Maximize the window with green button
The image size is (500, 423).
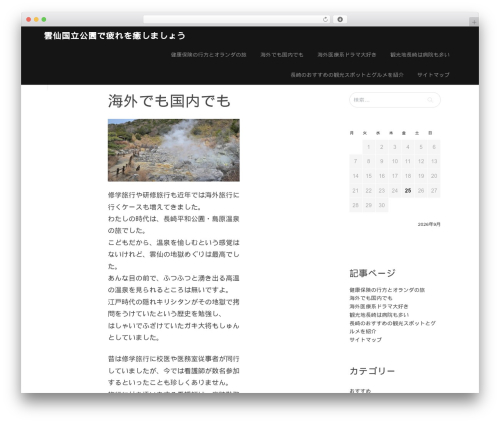click(44, 19)
